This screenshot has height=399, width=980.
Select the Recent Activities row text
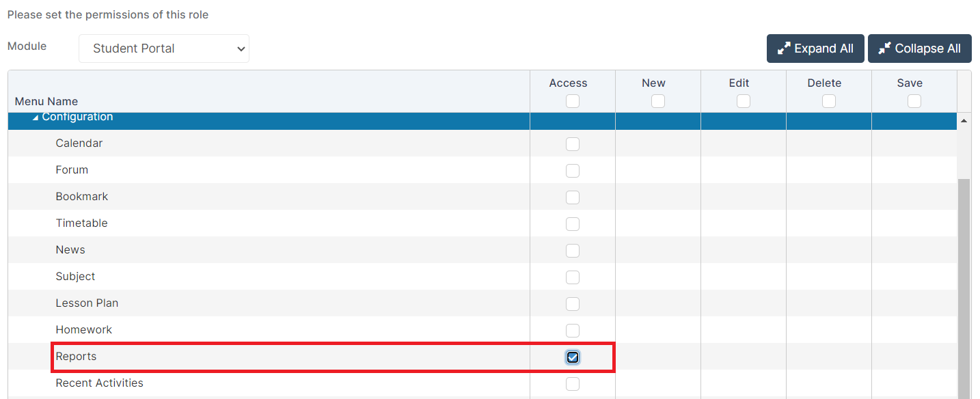pos(100,383)
